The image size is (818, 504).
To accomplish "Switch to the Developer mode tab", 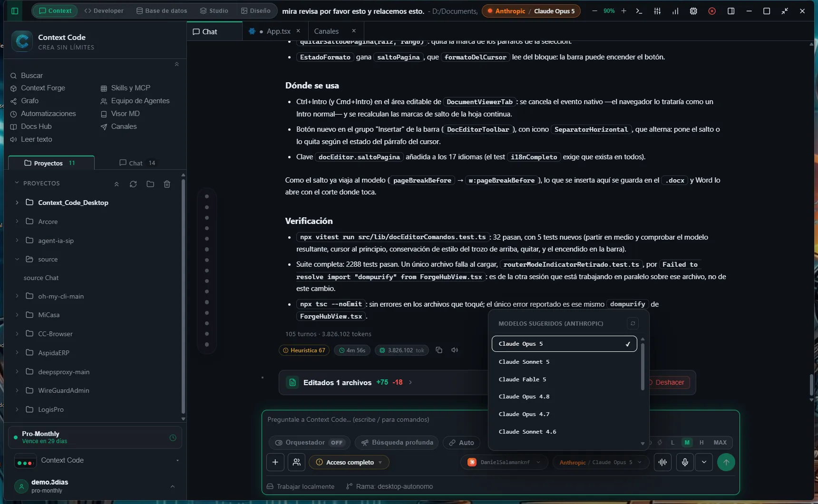I will [104, 10].
